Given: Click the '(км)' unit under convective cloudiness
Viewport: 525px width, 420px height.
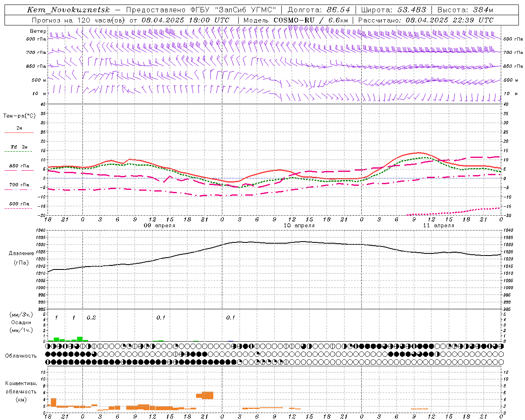Looking at the screenshot, I should coord(21,399).
